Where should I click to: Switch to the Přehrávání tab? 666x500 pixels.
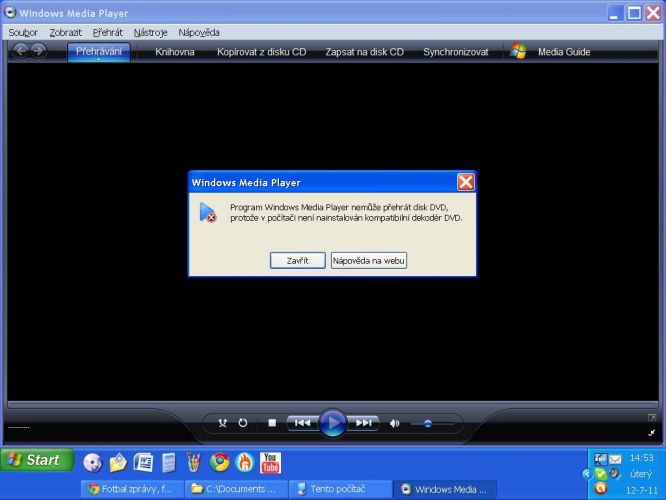99,52
